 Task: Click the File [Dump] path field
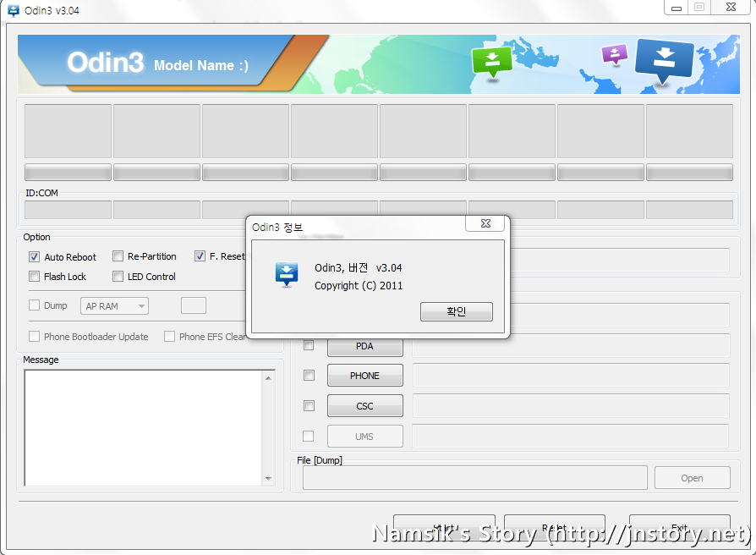pos(474,478)
